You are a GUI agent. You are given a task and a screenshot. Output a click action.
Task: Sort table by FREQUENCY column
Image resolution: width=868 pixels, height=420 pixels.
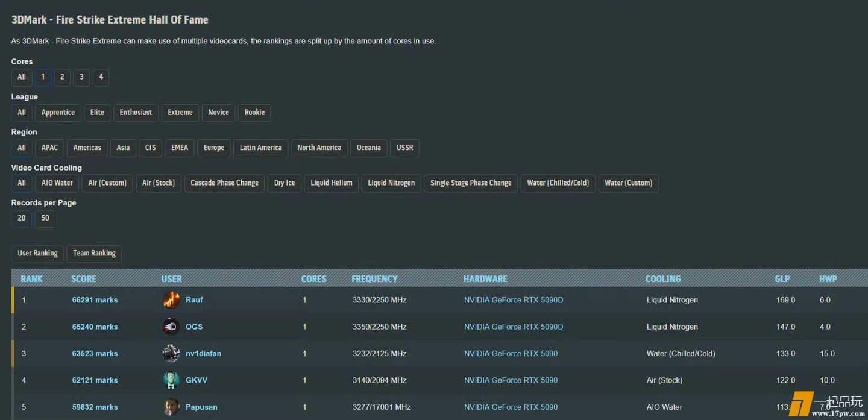click(x=374, y=279)
